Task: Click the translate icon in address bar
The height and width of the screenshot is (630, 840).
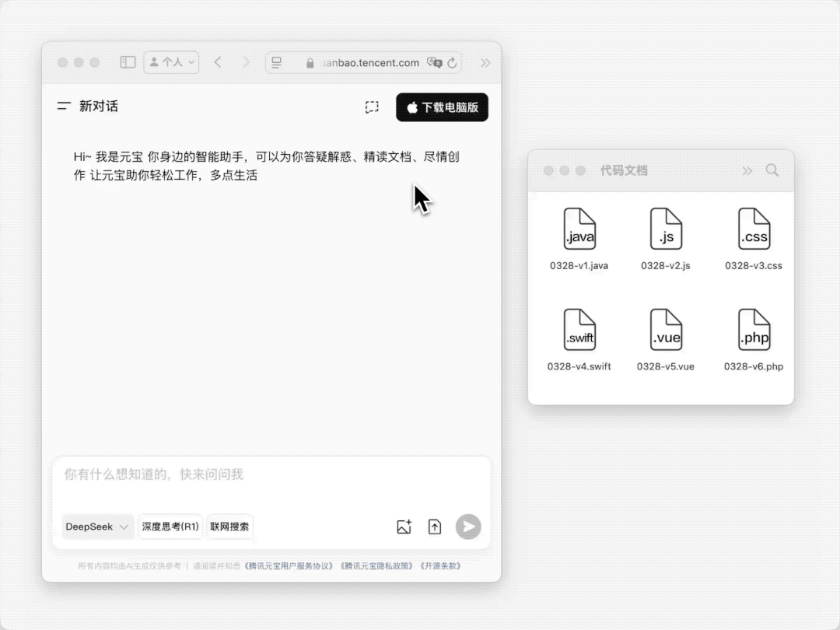Action: [x=435, y=63]
